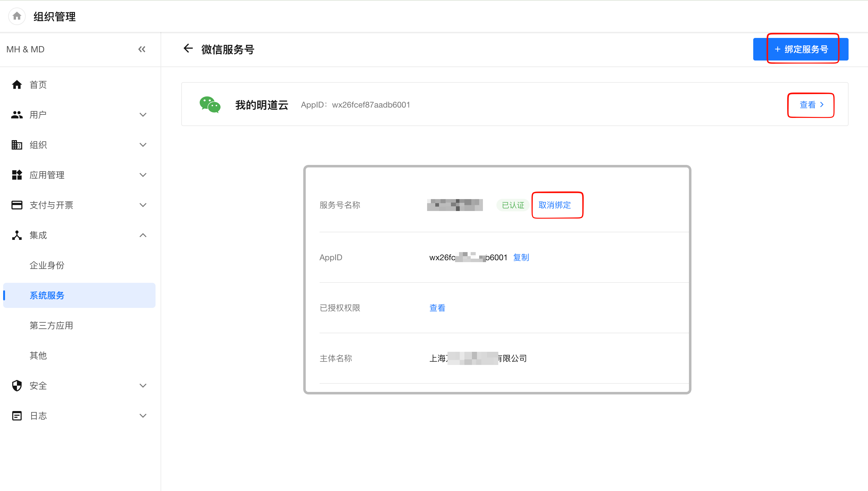Image resolution: width=868 pixels, height=491 pixels.
Task: Select 第三方应用 in sidebar
Action: [x=51, y=325]
